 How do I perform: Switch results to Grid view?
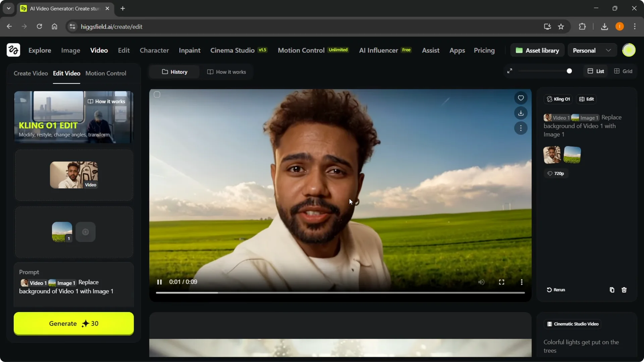coord(623,71)
